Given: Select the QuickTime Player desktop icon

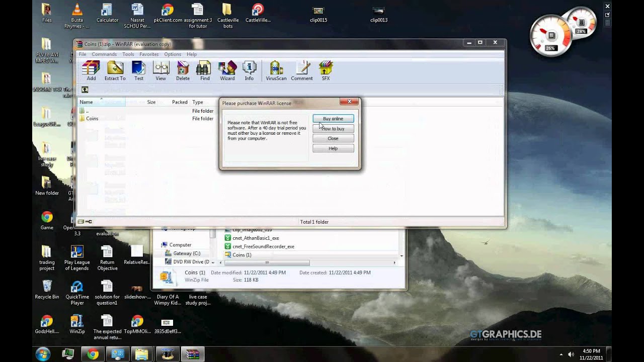Looking at the screenshot, I should pos(77,293).
